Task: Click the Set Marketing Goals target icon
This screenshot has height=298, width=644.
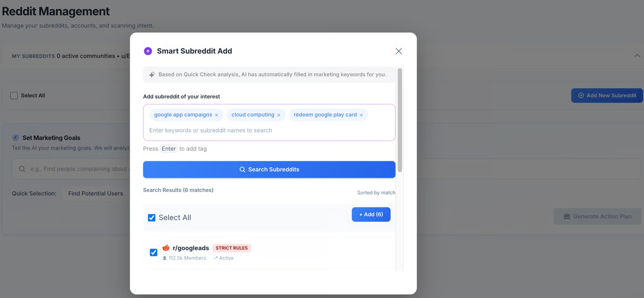Action: pyautogui.click(x=16, y=138)
